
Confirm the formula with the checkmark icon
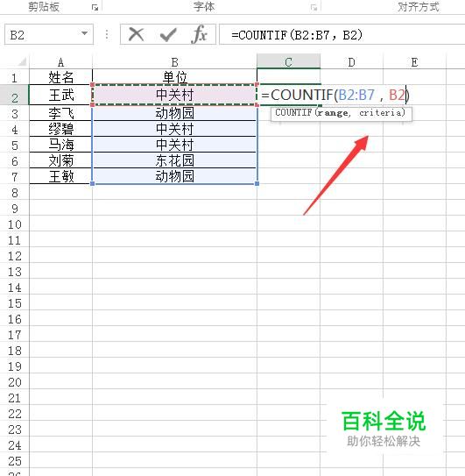click(x=168, y=34)
